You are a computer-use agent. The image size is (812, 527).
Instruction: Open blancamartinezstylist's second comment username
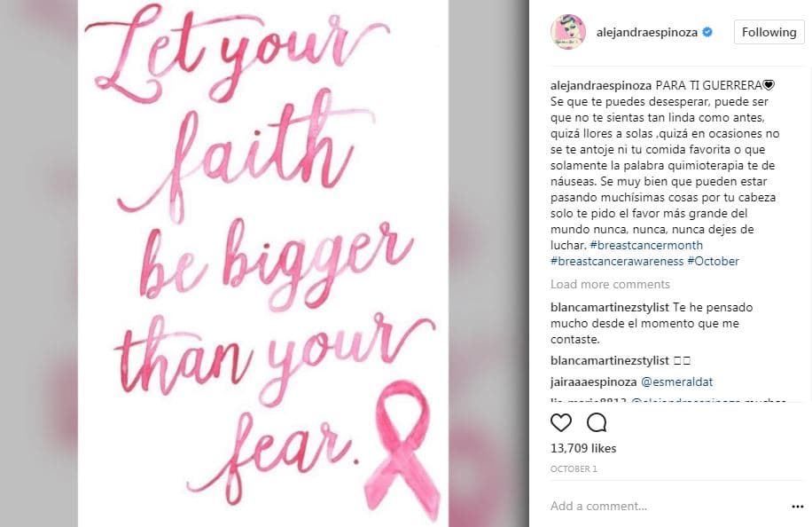pos(610,361)
